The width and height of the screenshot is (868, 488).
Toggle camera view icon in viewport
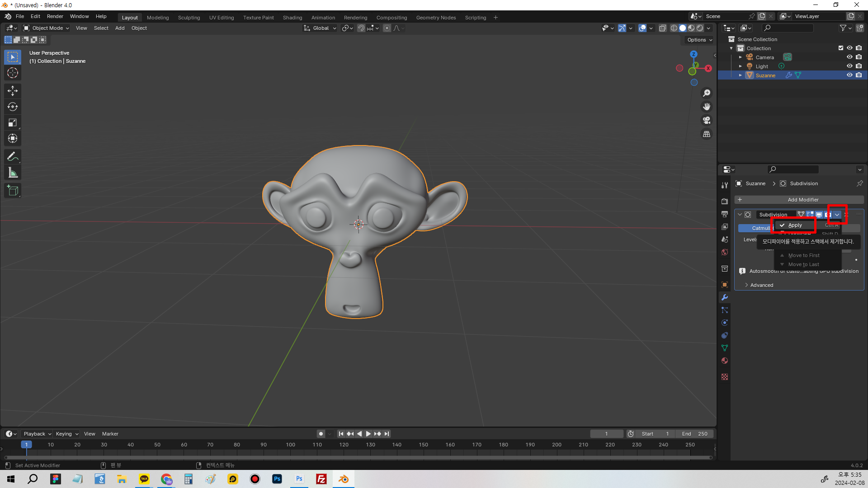click(x=707, y=120)
